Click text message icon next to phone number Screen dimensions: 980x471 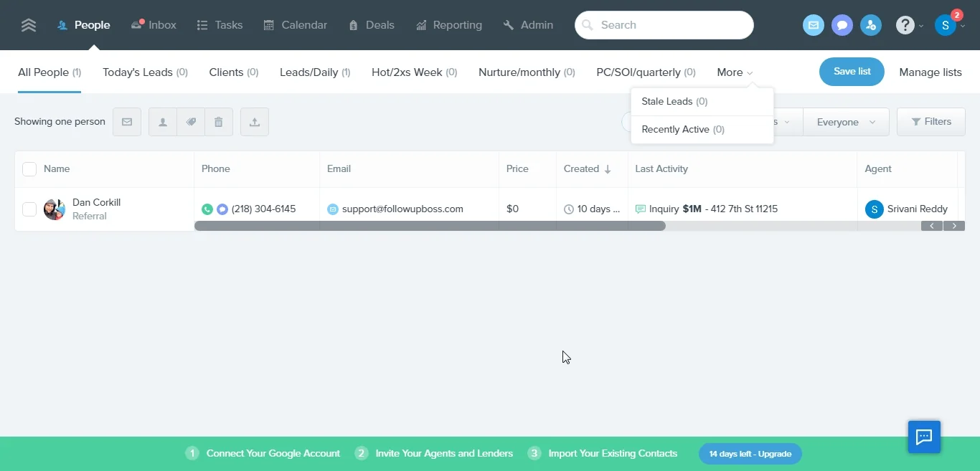[x=222, y=209]
